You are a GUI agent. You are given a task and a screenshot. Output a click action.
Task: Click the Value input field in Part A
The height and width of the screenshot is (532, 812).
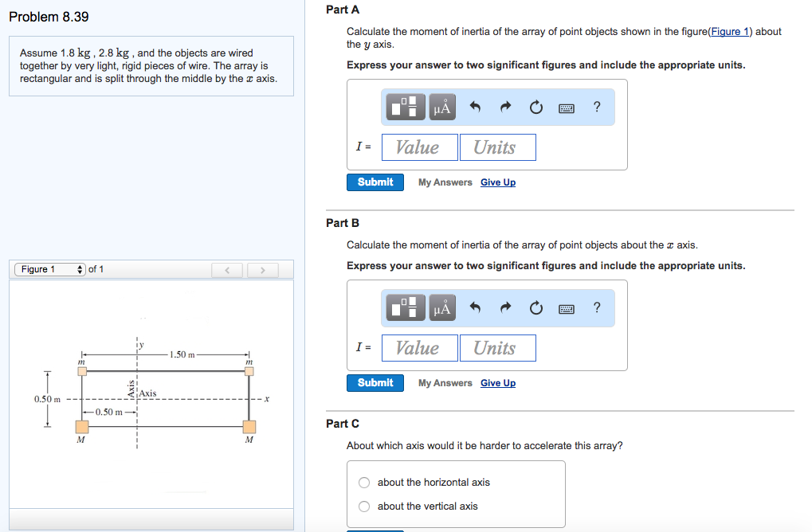click(x=420, y=147)
